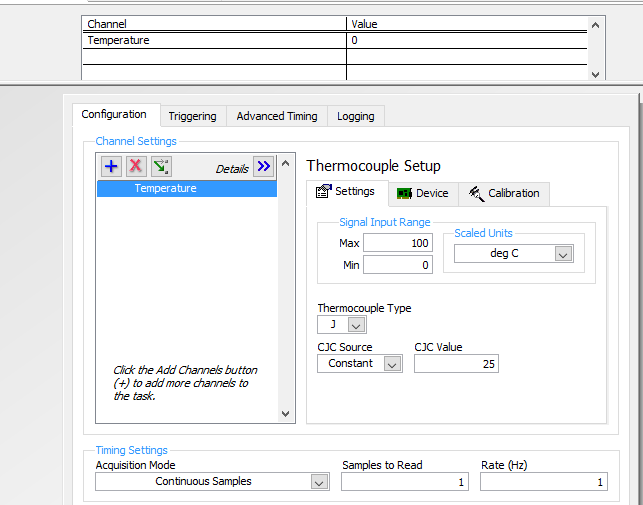Open the Calibration tab
Viewport: 643px width, 505px height.
tap(504, 193)
